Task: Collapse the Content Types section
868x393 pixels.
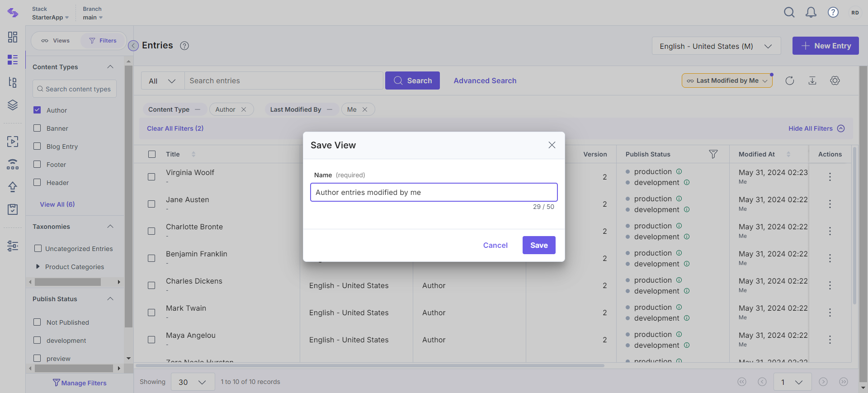Action: [110, 67]
